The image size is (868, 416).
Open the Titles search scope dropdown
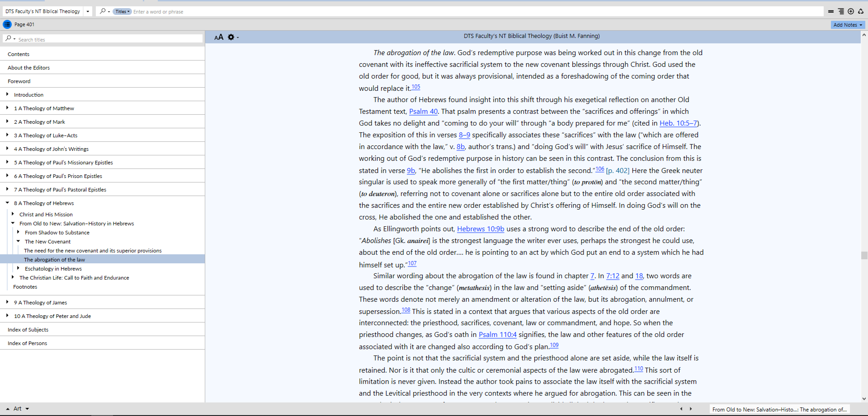(x=122, y=12)
